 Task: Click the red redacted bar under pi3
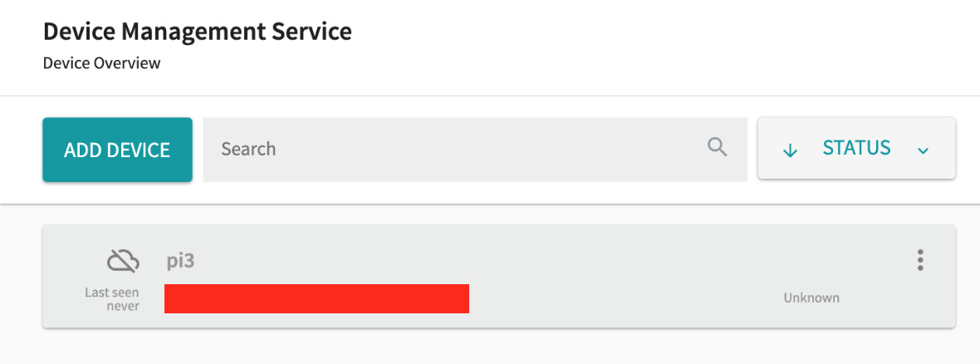coord(317,298)
